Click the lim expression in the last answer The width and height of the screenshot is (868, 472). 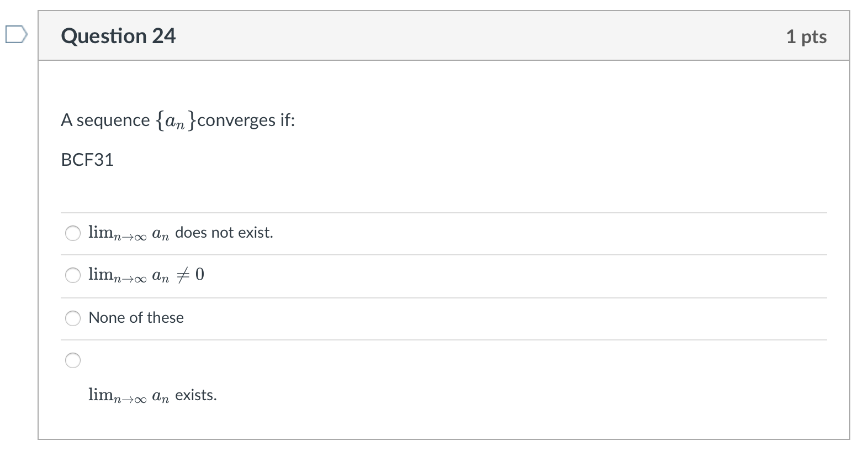point(117,396)
